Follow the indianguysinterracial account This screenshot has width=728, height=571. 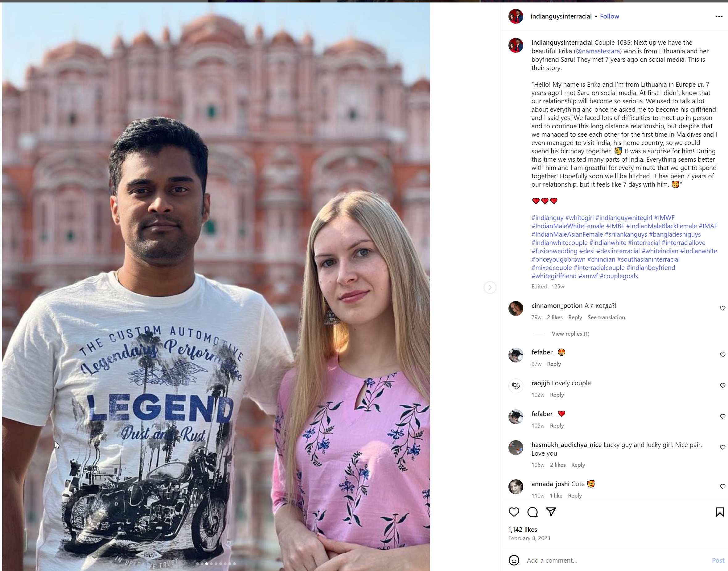pos(609,16)
